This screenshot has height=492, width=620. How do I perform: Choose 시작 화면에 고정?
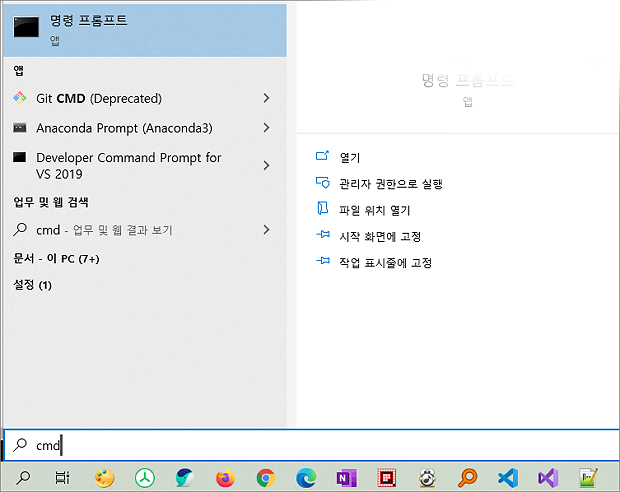pyautogui.click(x=380, y=237)
